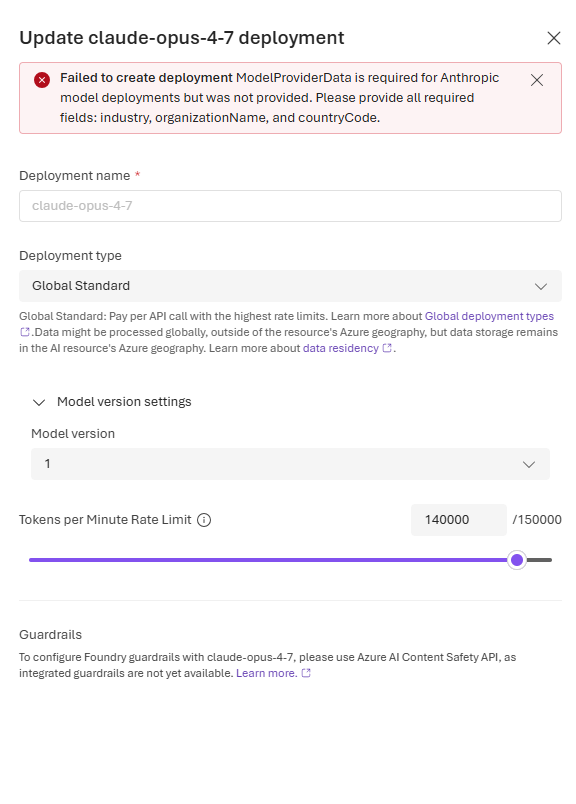576x804 pixels.
Task: Show Tokens per Minute Rate Limit info tooltip
Action: [204, 520]
